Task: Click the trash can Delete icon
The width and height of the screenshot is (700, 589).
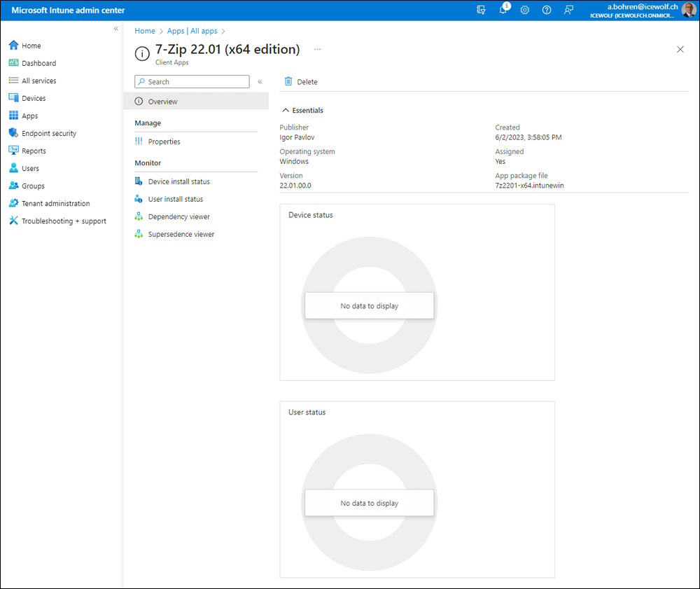Action: (288, 81)
